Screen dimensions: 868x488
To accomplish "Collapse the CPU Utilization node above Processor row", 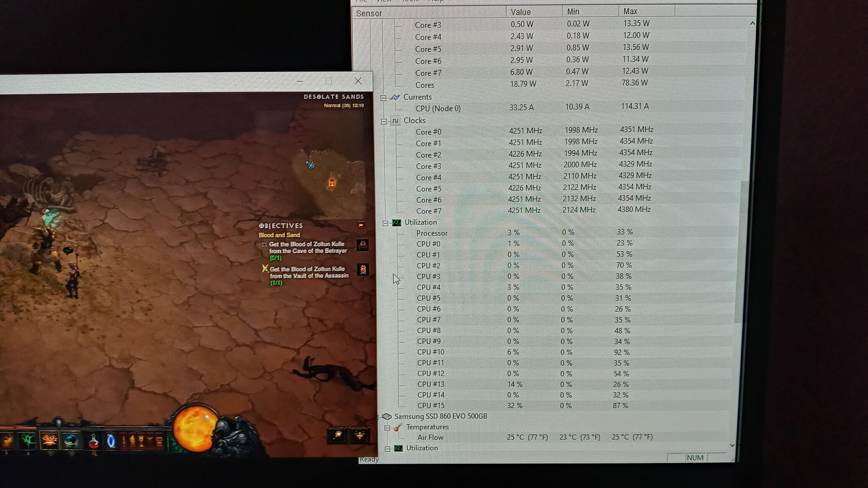I will click(385, 223).
